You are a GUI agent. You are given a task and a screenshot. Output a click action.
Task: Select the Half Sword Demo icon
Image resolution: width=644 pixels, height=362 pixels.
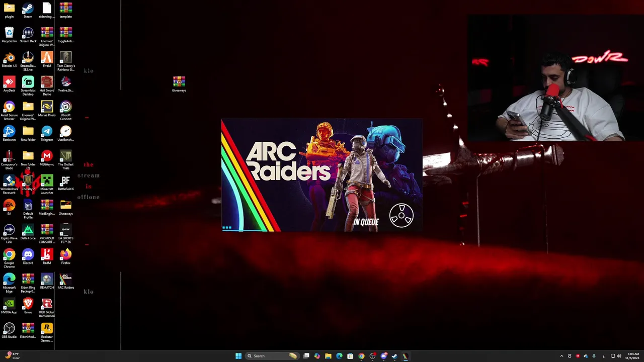(x=47, y=85)
